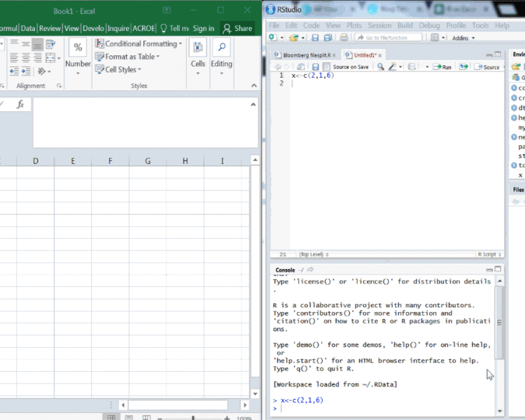
Task: Open the Addins dropdown in RStudio
Action: coord(462,38)
